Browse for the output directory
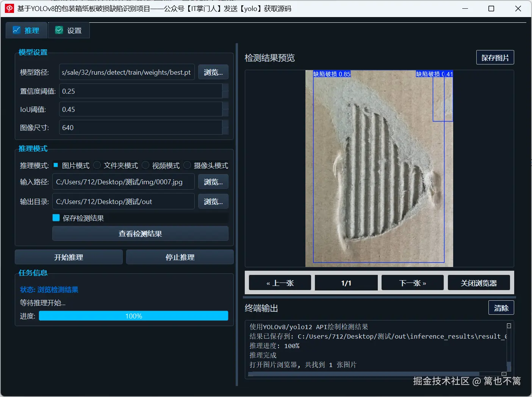 point(213,201)
